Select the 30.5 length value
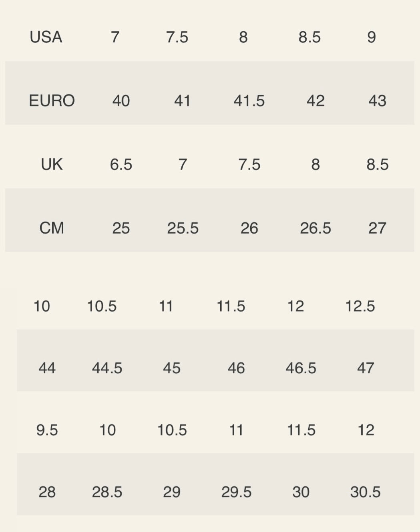 365,492
